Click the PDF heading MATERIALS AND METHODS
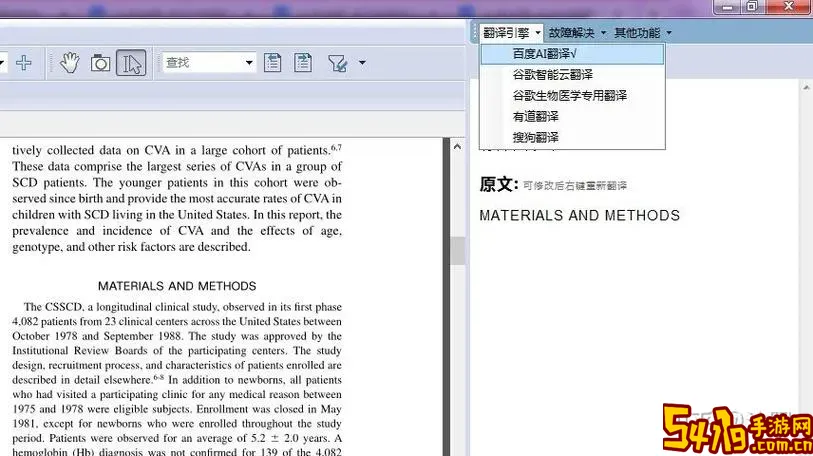The height and width of the screenshot is (456, 813). tap(177, 286)
